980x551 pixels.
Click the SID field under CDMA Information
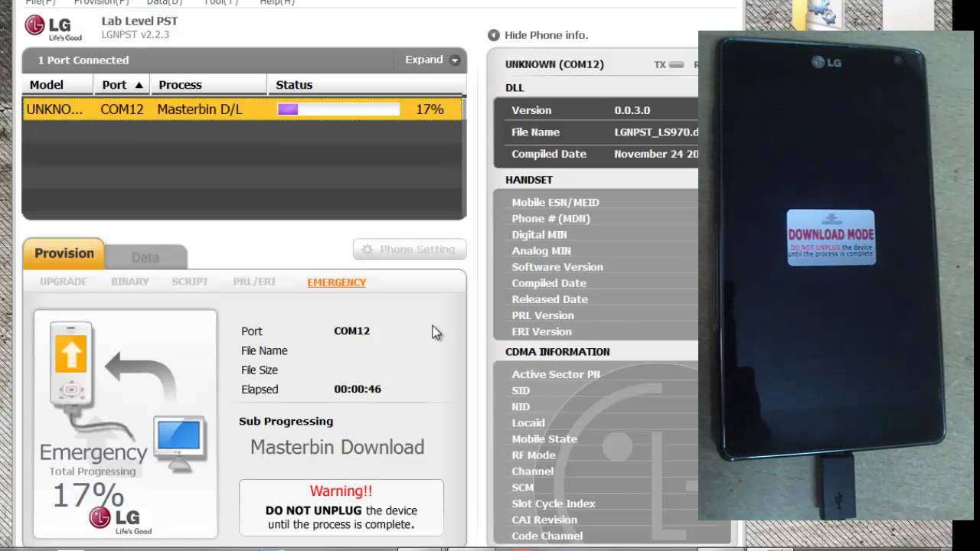521,390
